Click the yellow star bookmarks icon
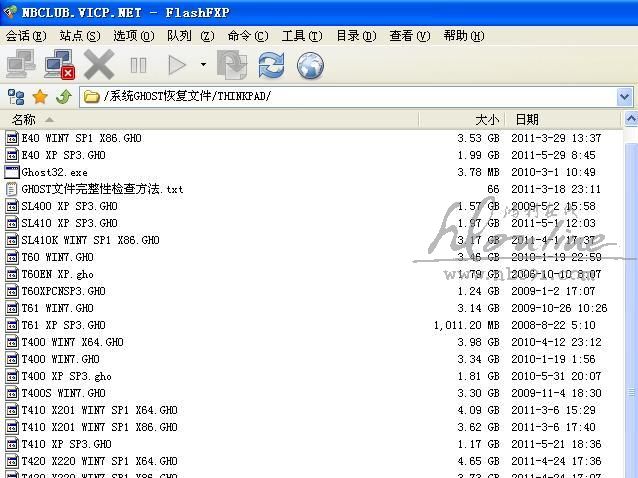 coord(40,97)
